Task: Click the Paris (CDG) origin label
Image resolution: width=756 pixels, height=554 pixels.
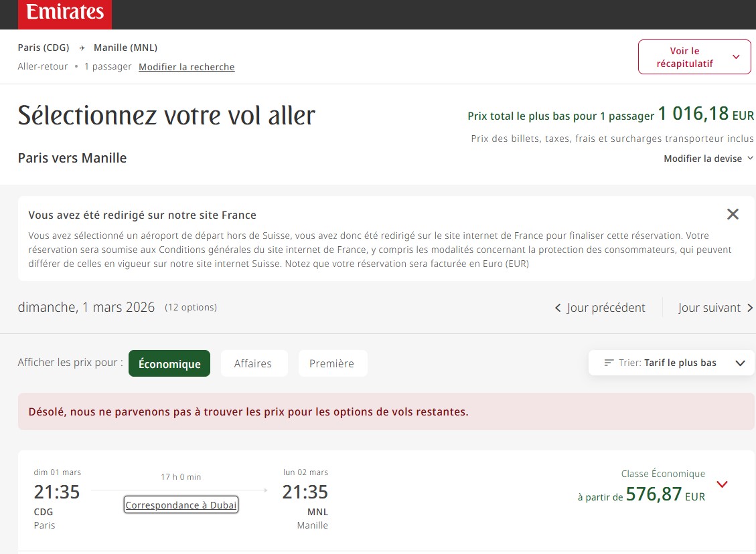Action: tap(44, 48)
